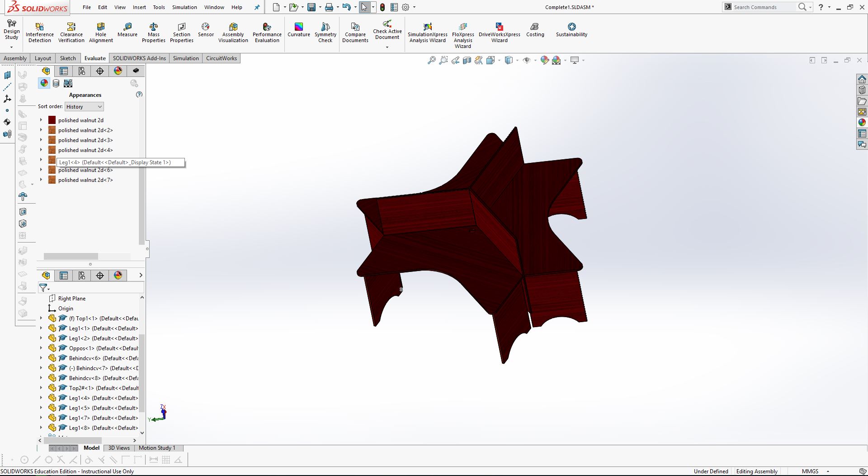Click polished walnut 2d<2> swatch

pyautogui.click(x=52, y=130)
